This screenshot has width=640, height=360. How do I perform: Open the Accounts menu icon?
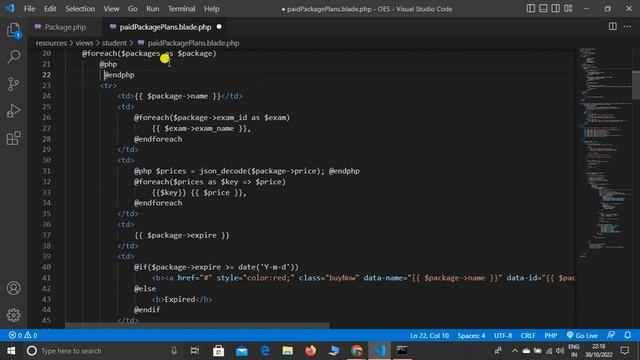coord(13,288)
